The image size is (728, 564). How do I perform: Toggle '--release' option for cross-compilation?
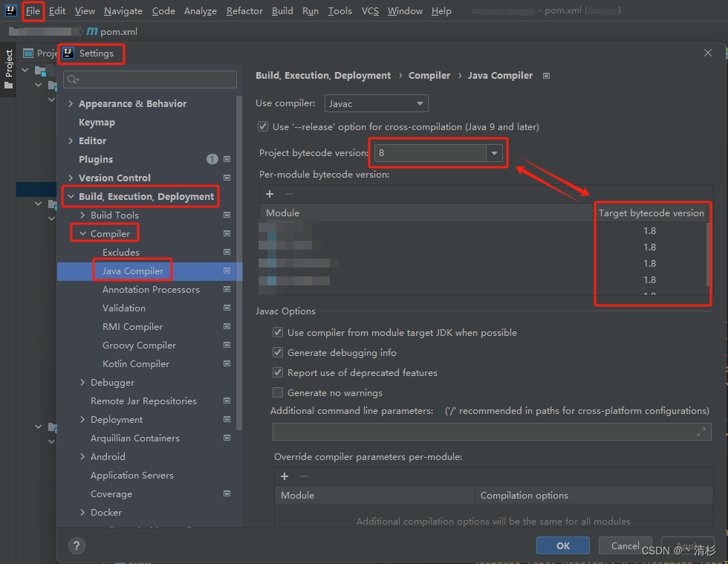[x=263, y=126]
